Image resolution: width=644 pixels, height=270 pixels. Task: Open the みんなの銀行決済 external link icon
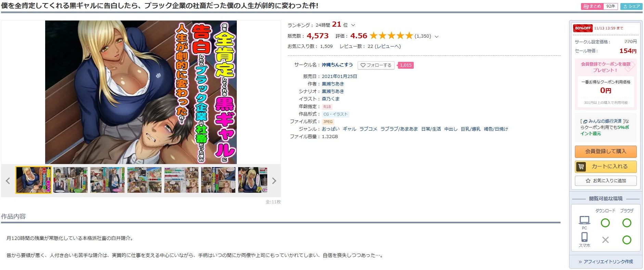[585, 121]
